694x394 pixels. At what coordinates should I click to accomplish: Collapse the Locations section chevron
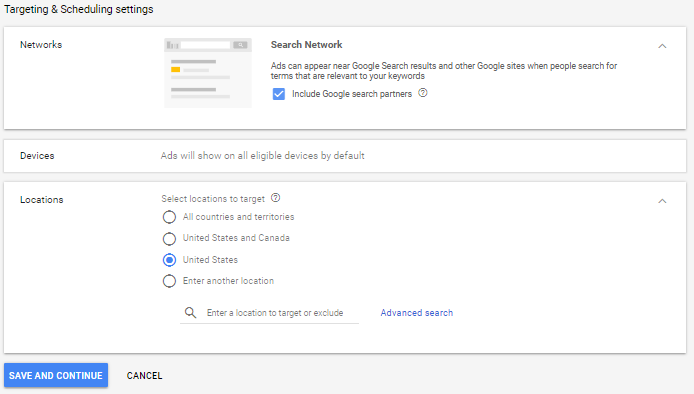tap(662, 201)
